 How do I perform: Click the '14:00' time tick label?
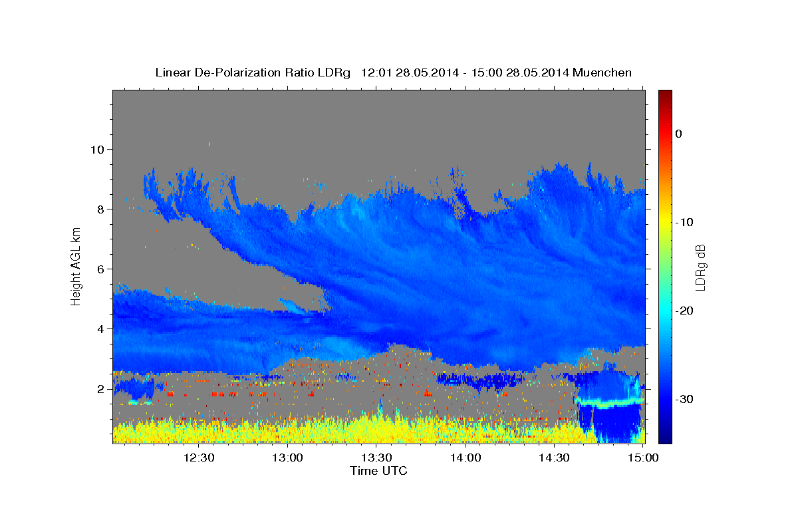465,458
